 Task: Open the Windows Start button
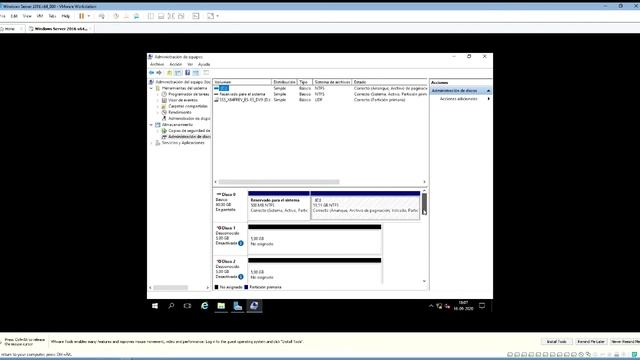coord(155,306)
